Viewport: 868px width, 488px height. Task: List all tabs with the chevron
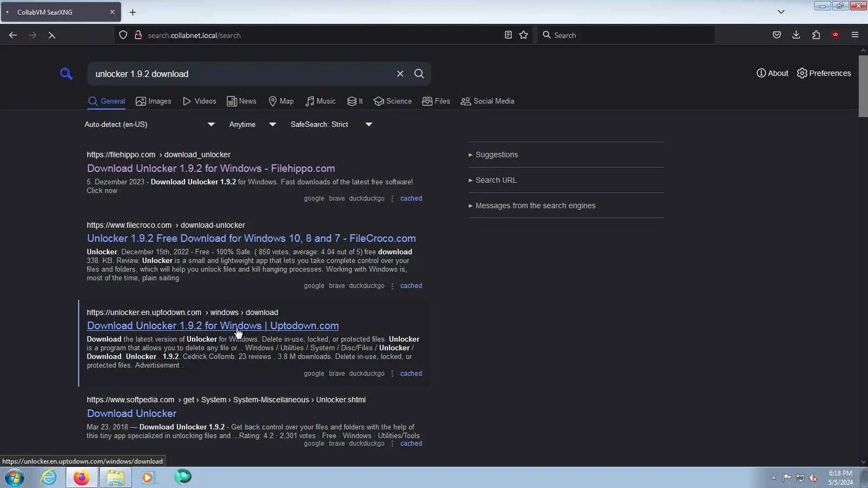click(781, 12)
